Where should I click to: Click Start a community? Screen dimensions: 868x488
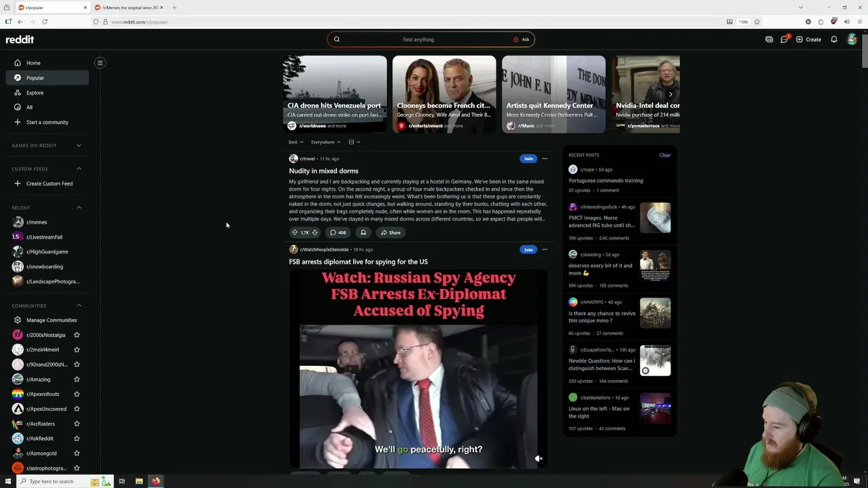click(x=47, y=122)
